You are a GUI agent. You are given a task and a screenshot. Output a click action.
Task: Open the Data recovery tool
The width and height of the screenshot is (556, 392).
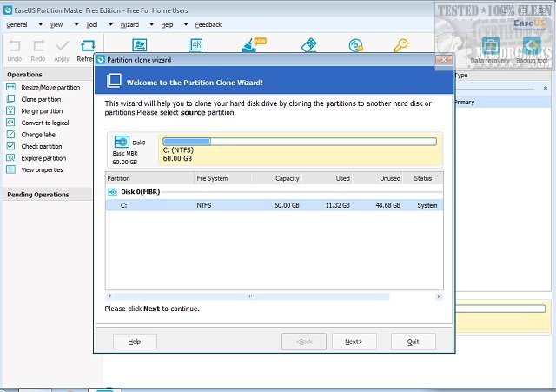pos(490,50)
